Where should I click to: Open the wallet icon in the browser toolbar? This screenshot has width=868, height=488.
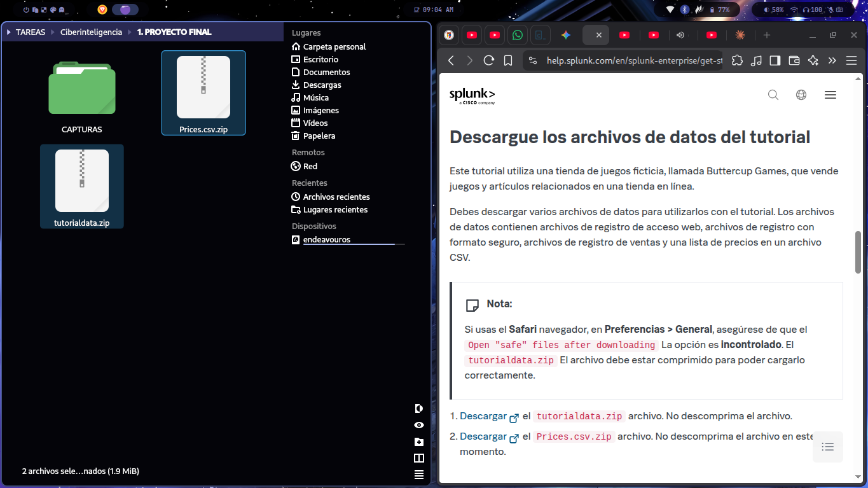(x=794, y=60)
